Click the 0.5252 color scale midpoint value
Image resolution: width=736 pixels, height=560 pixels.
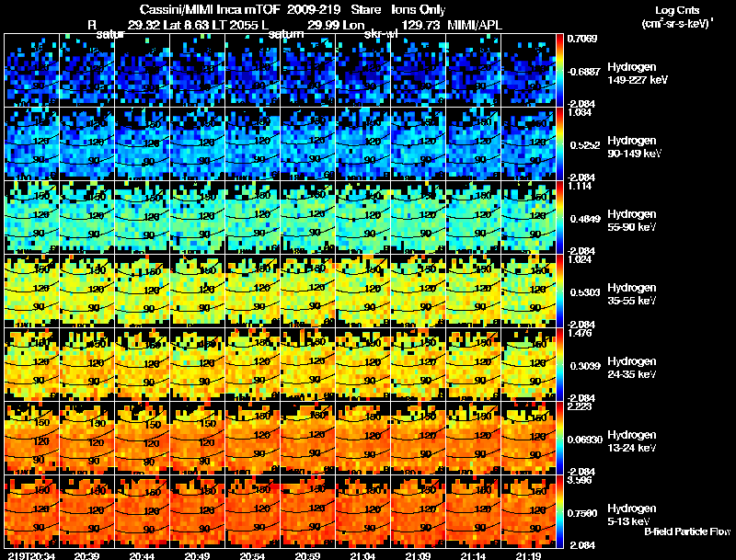tap(585, 145)
